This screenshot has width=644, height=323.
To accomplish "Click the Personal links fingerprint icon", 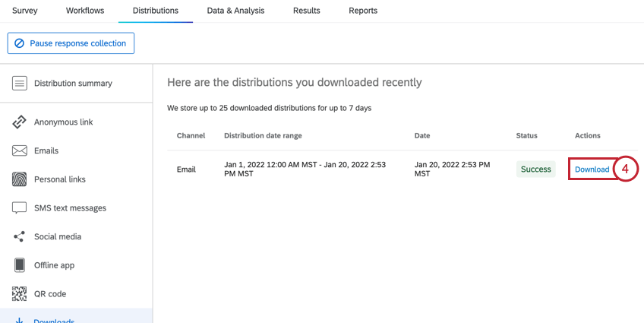I will point(20,180).
